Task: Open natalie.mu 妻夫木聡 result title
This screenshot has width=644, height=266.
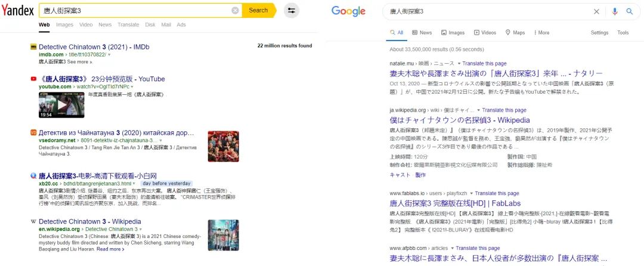Action: [496, 73]
